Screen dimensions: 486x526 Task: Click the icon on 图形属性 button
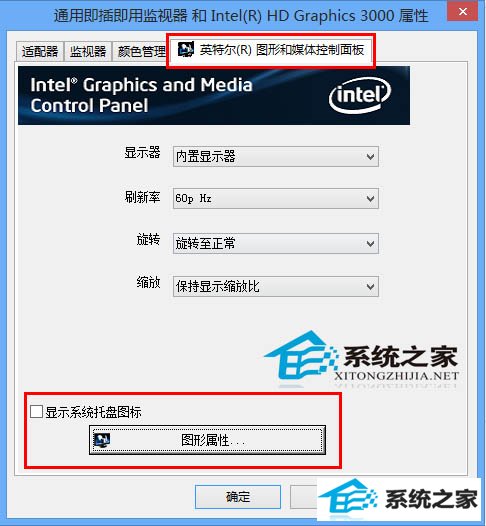[102, 440]
